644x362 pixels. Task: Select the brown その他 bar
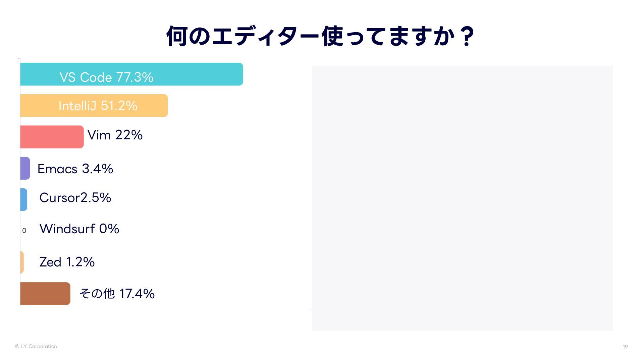(x=45, y=294)
